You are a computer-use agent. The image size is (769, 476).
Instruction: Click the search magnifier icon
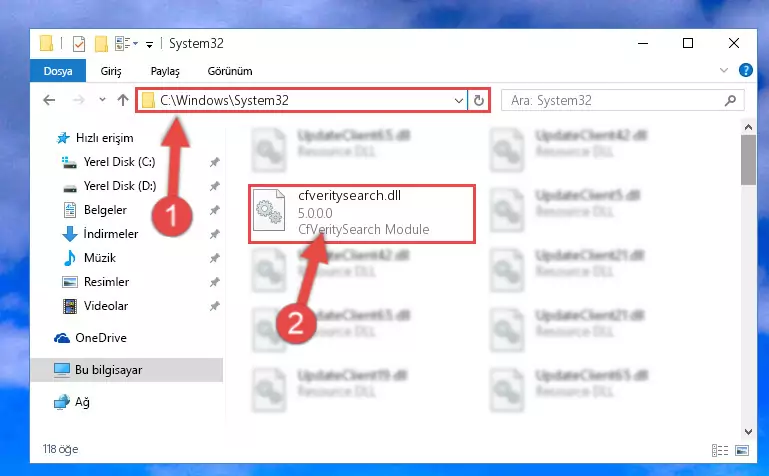tap(730, 100)
